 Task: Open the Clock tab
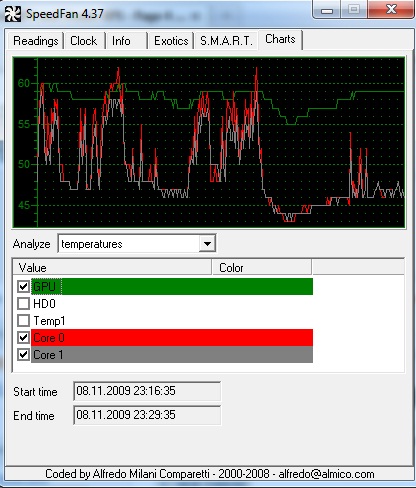coord(84,41)
